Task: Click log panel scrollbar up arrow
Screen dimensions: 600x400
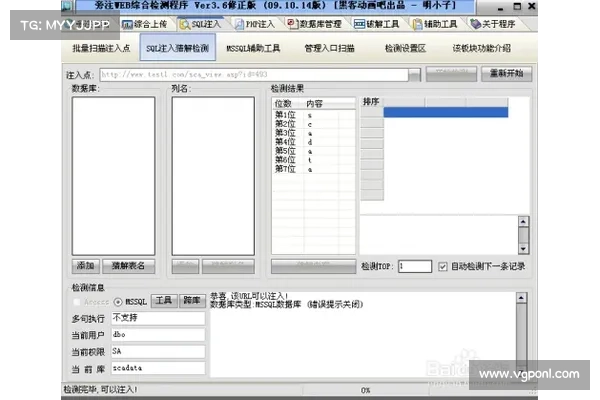Action: point(522,298)
